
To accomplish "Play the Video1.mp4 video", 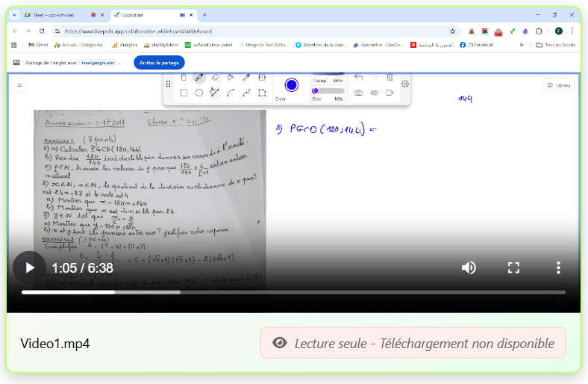I will click(30, 267).
